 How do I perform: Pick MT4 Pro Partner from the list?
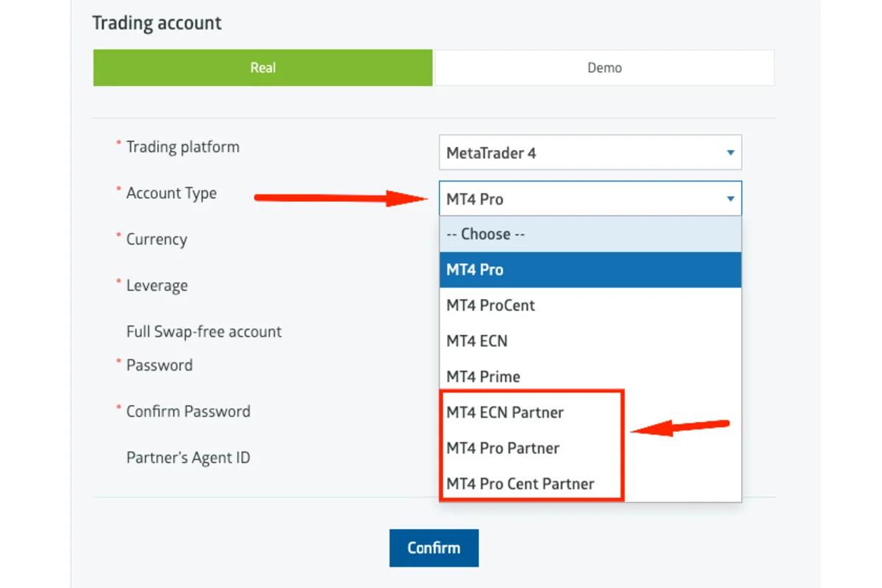[x=590, y=448]
